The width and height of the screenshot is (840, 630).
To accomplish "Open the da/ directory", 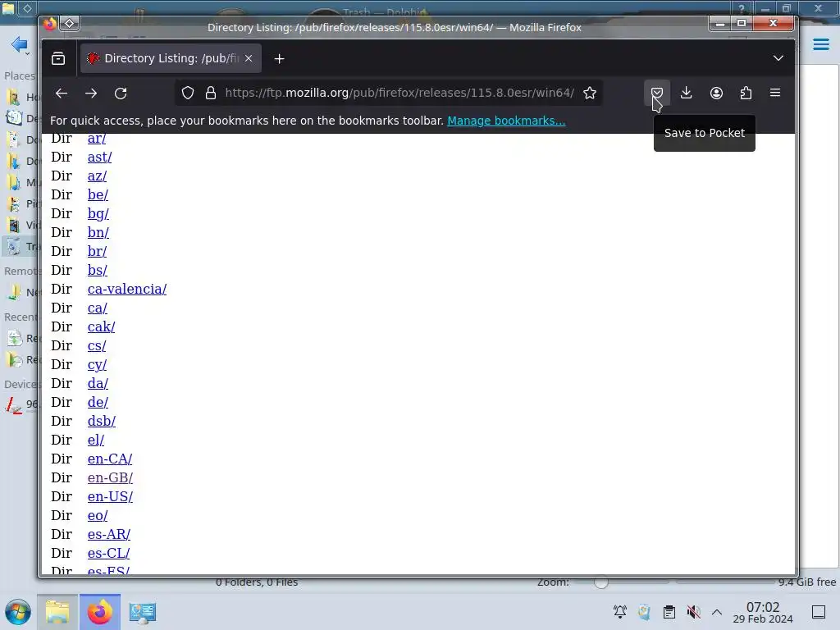I will pyautogui.click(x=98, y=384).
